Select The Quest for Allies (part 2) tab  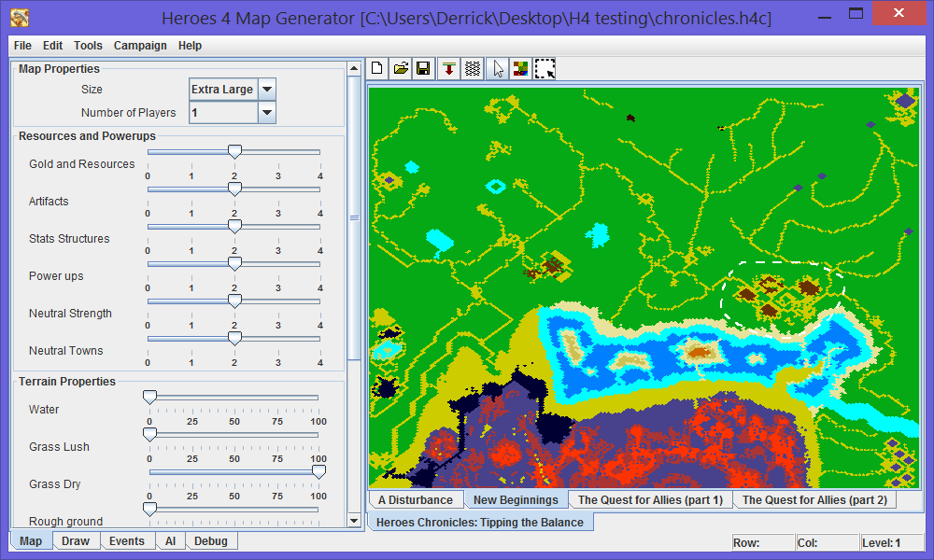click(x=814, y=500)
